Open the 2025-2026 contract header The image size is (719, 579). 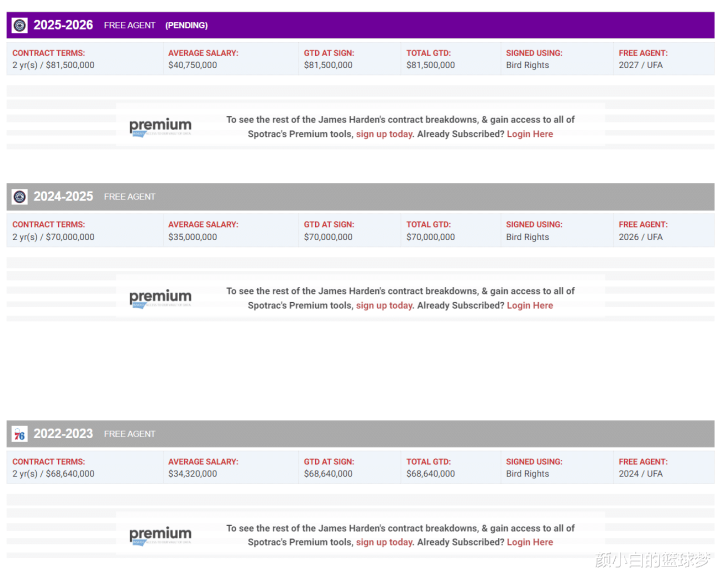click(x=360, y=25)
